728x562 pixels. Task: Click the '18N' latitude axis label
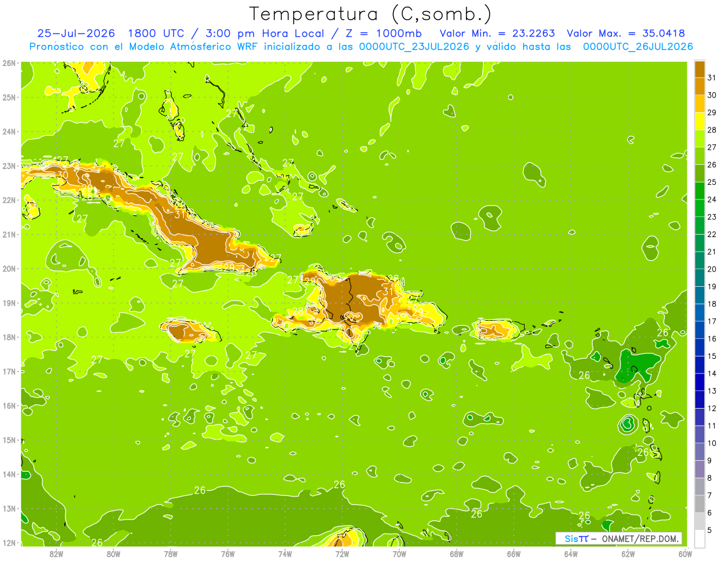tap(9, 337)
